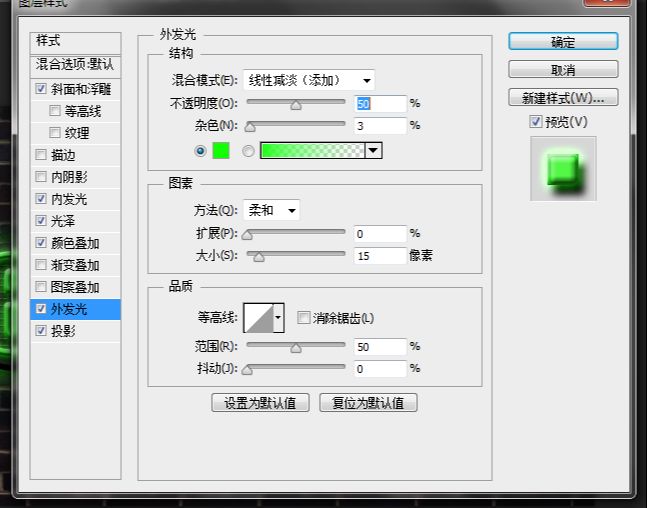Click the 大小 slider handle
The width and height of the screenshot is (647, 508).
tap(259, 257)
